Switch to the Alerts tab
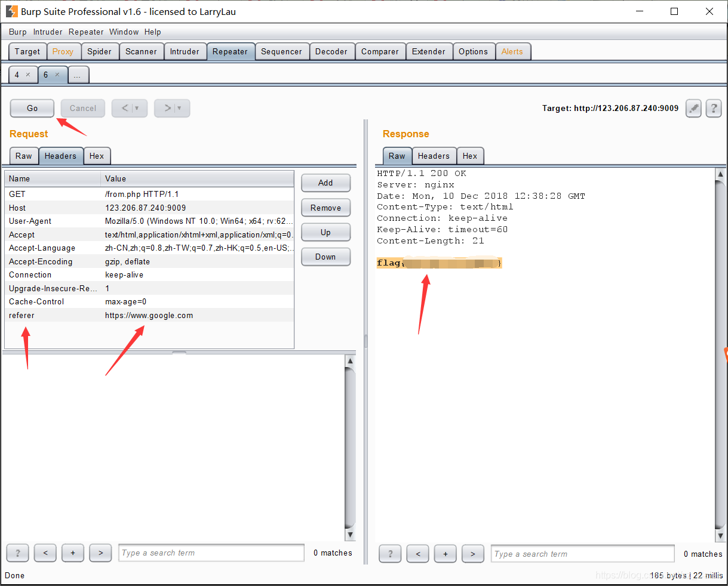Screen dimensions: 728x586 [512, 52]
